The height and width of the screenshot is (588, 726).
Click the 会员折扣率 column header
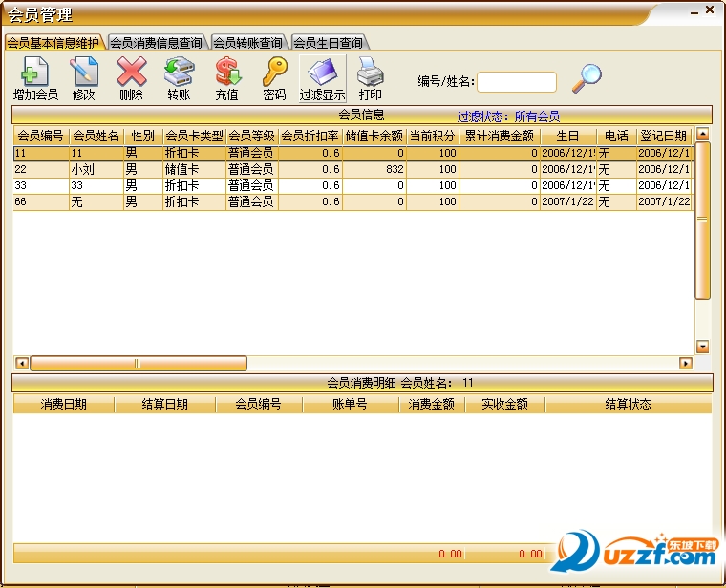[x=310, y=136]
